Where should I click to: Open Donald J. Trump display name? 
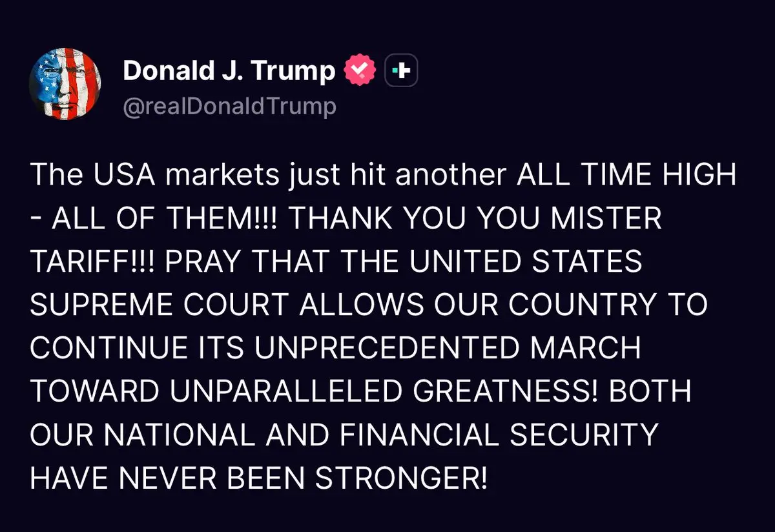coord(229,71)
